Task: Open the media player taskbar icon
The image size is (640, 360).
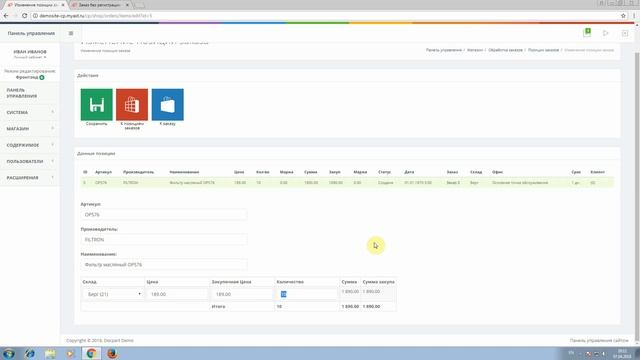Action: click(x=71, y=353)
